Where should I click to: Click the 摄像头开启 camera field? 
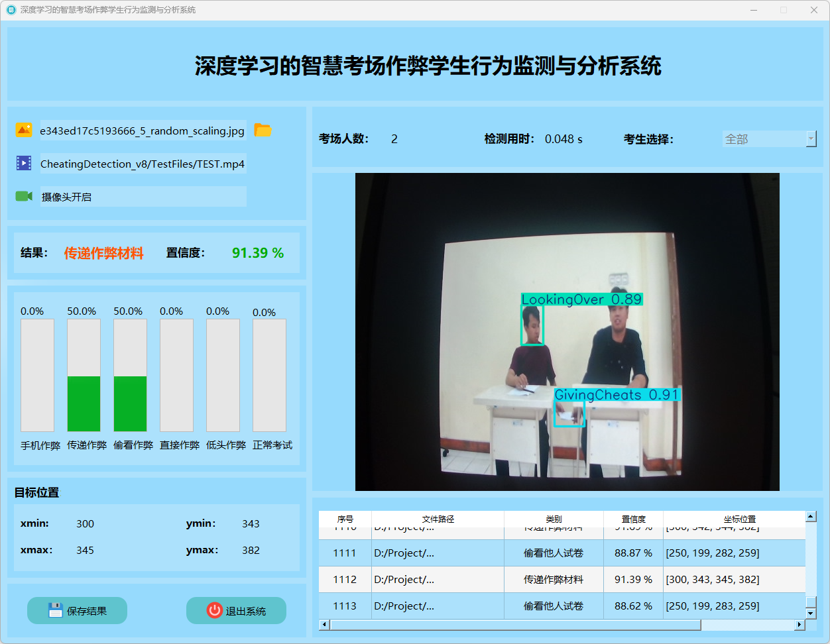(143, 197)
